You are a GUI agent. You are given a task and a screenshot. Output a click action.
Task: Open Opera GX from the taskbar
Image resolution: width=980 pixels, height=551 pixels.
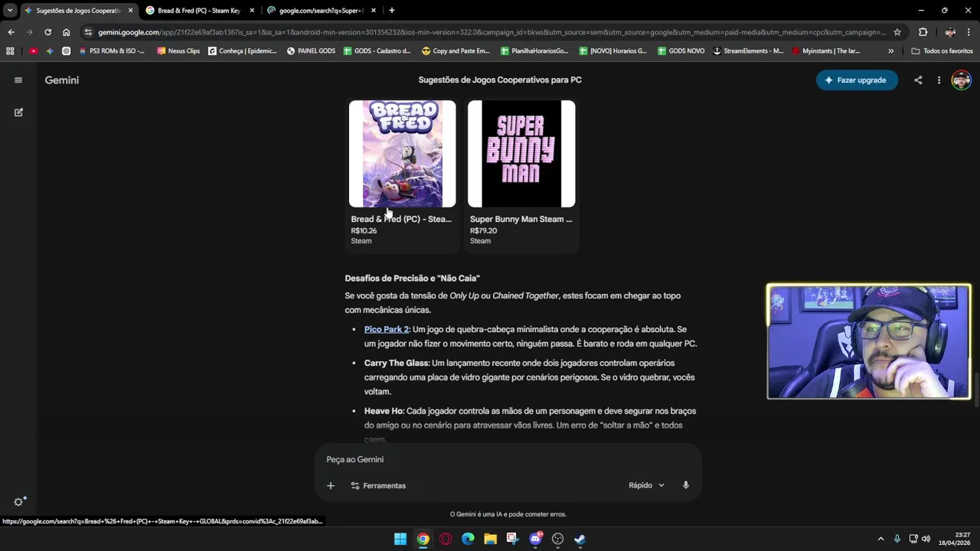tap(446, 539)
